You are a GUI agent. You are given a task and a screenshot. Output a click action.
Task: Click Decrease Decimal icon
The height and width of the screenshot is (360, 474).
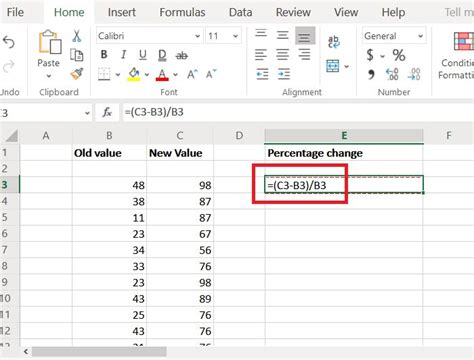pos(414,74)
